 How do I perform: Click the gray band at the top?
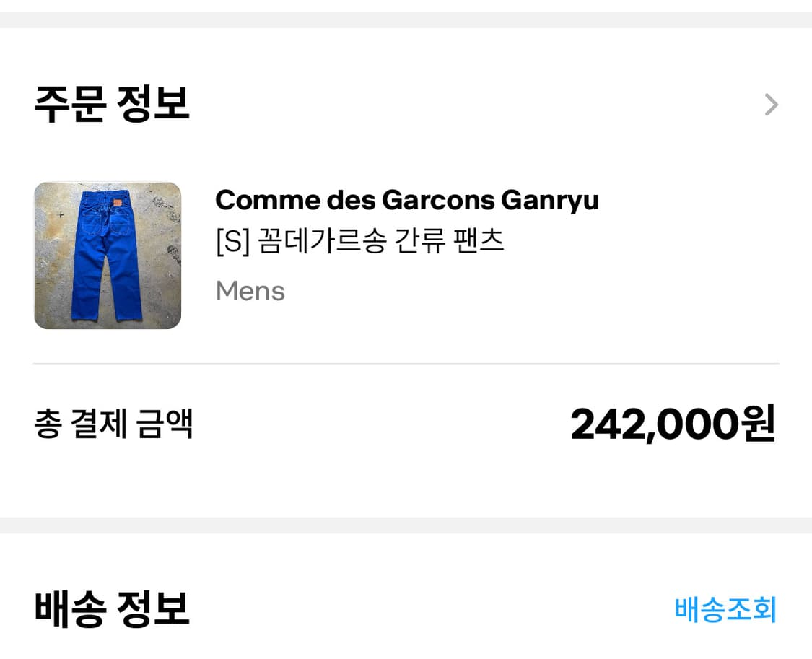(x=406, y=19)
